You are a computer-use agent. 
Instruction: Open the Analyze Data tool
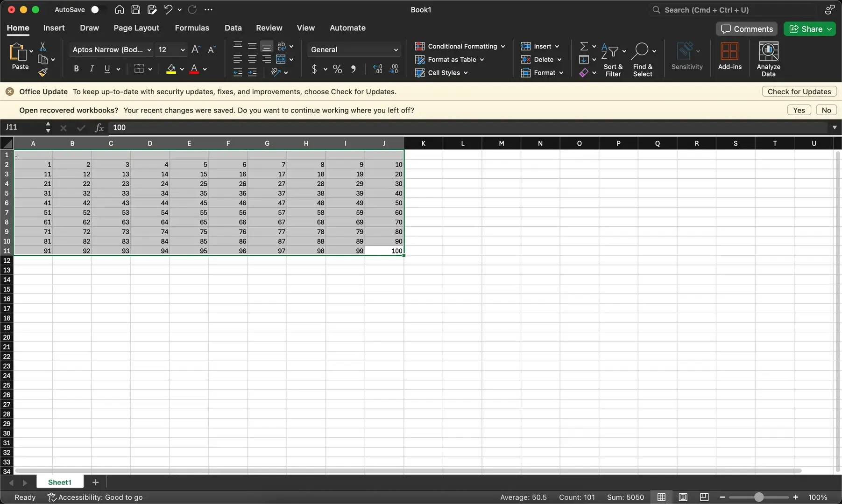pos(768,59)
